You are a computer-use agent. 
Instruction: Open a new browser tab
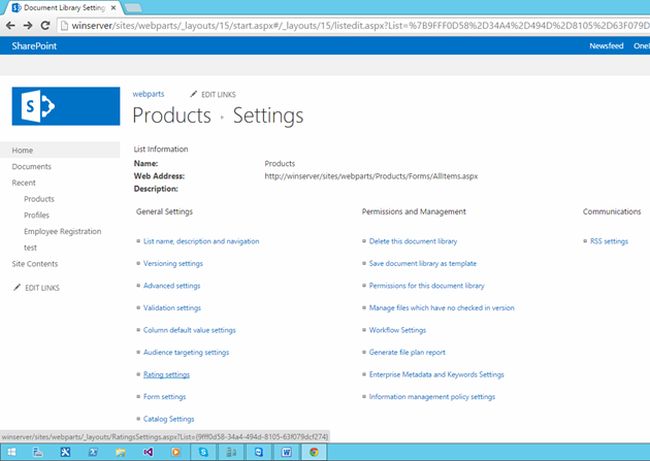pyautogui.click(x=133, y=7)
